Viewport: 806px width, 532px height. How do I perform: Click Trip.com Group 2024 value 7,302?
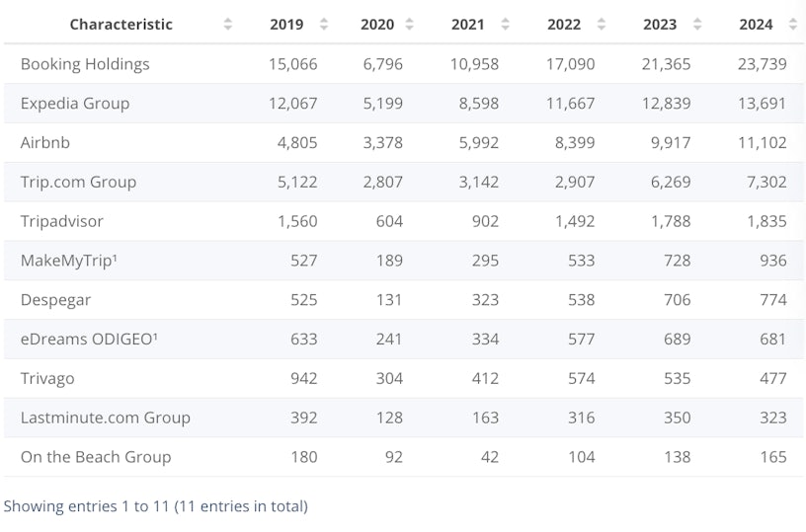click(x=766, y=182)
